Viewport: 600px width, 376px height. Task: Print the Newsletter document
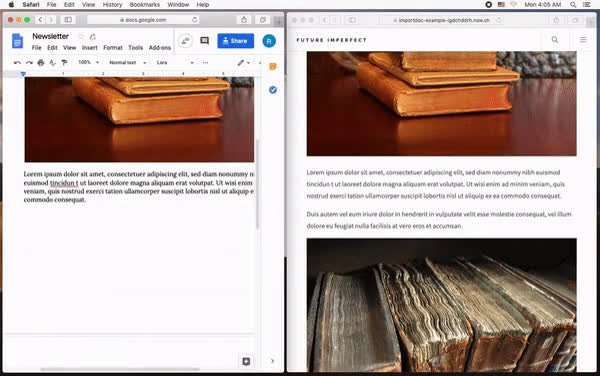coord(41,62)
